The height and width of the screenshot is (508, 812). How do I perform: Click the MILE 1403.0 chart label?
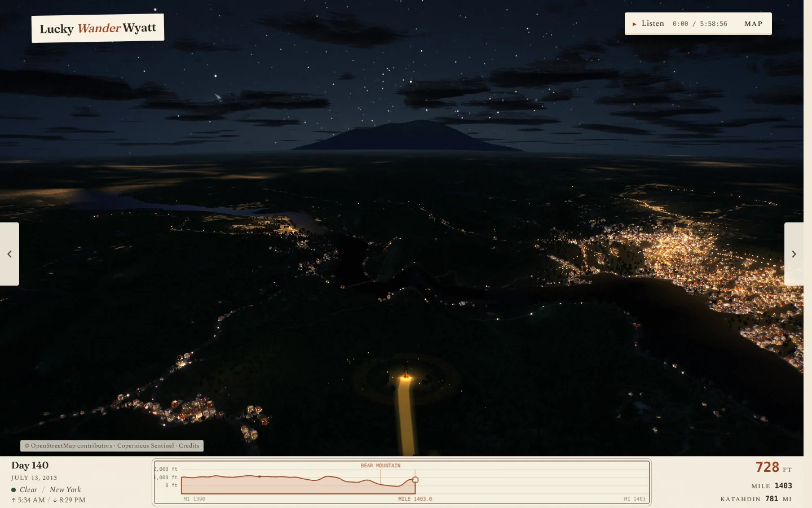point(415,499)
